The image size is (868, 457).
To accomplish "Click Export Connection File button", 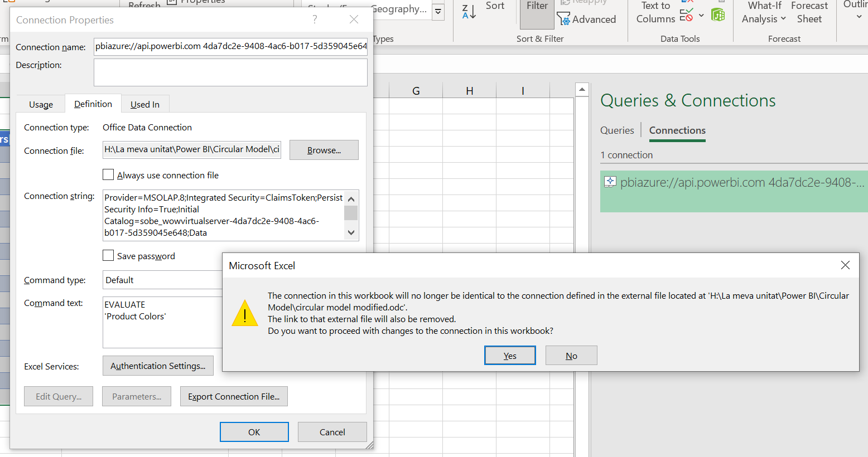I will coord(234,397).
